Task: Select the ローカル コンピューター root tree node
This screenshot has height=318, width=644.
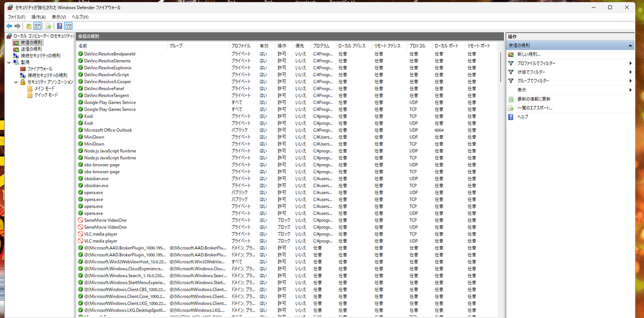Action: coord(43,35)
